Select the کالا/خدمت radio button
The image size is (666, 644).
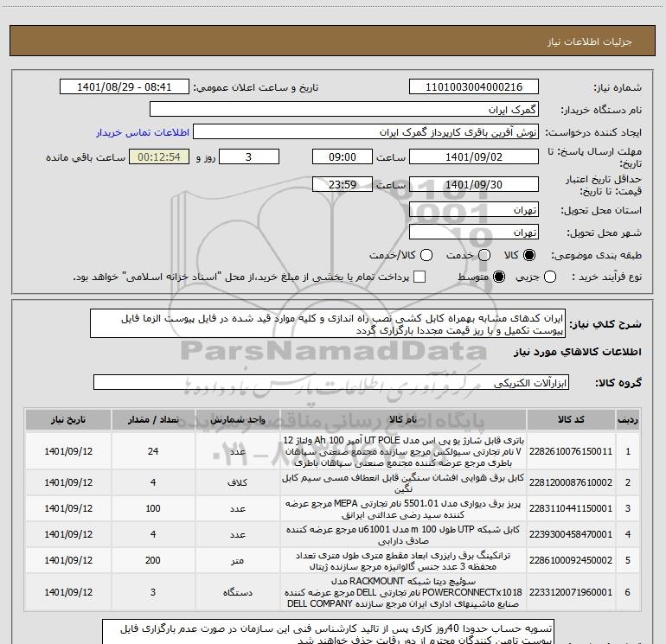[x=426, y=255]
